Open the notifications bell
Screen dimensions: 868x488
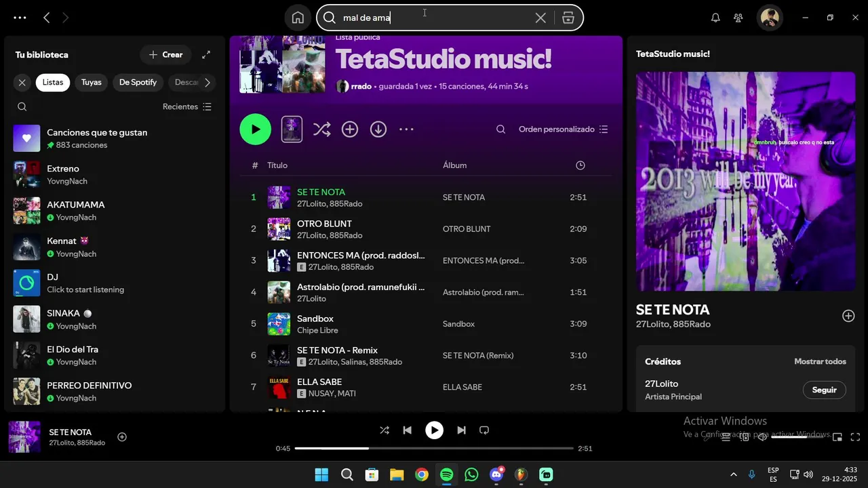715,18
